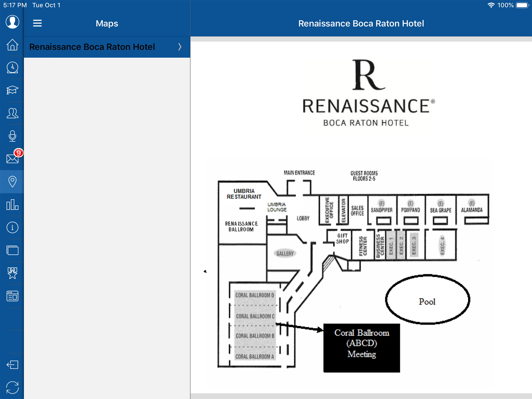Tap the BOCA RATON HOTEL logo subtitle
Viewport: 532px width, 399px height.
pos(366,123)
